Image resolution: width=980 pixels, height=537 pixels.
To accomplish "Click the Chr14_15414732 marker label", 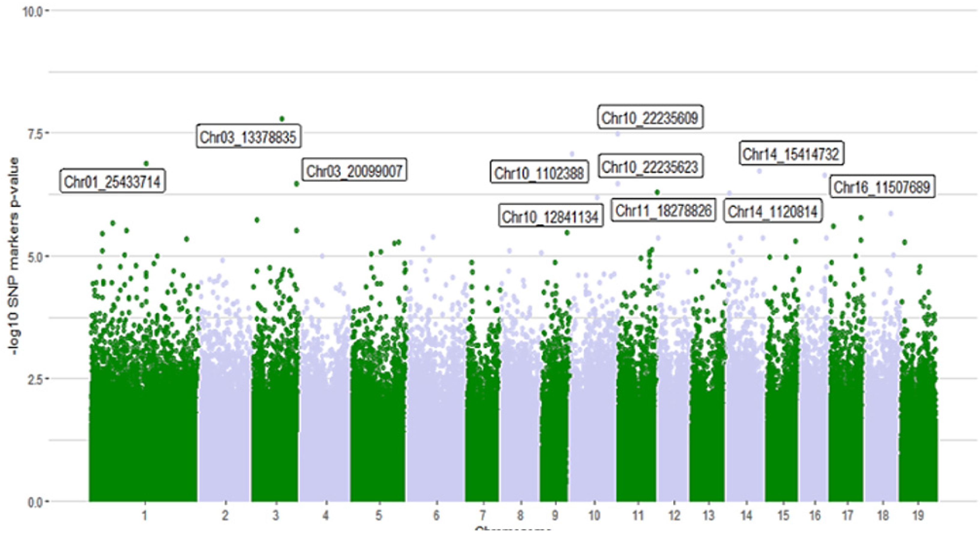I will (791, 153).
